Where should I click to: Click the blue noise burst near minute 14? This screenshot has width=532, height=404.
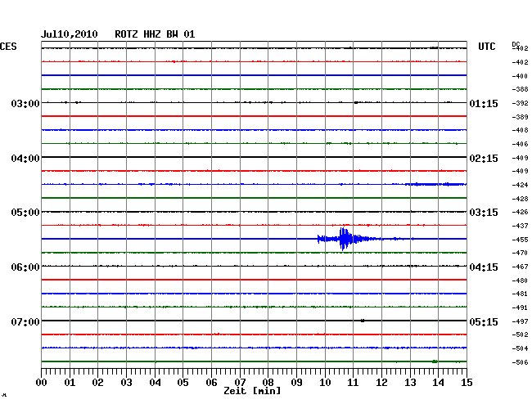click(436, 184)
